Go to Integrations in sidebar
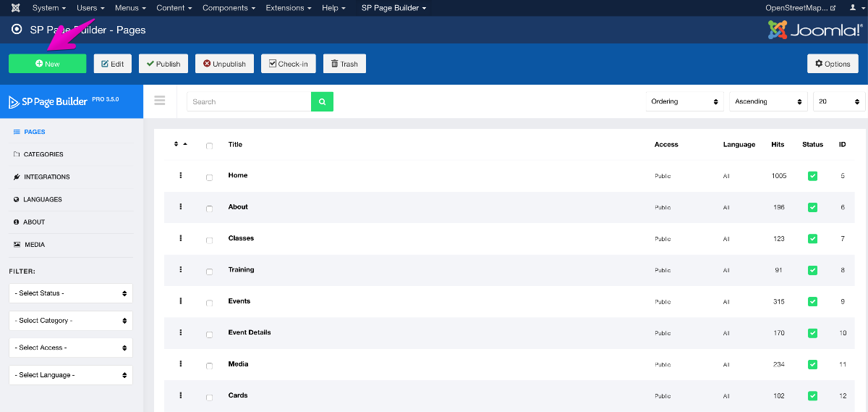868x412 pixels. [46, 177]
